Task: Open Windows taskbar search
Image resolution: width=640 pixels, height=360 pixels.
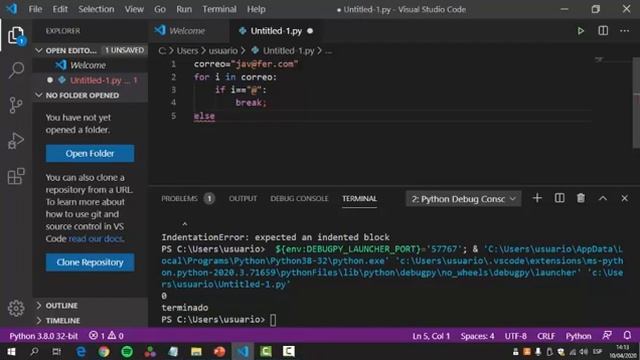Action: (x=34, y=351)
